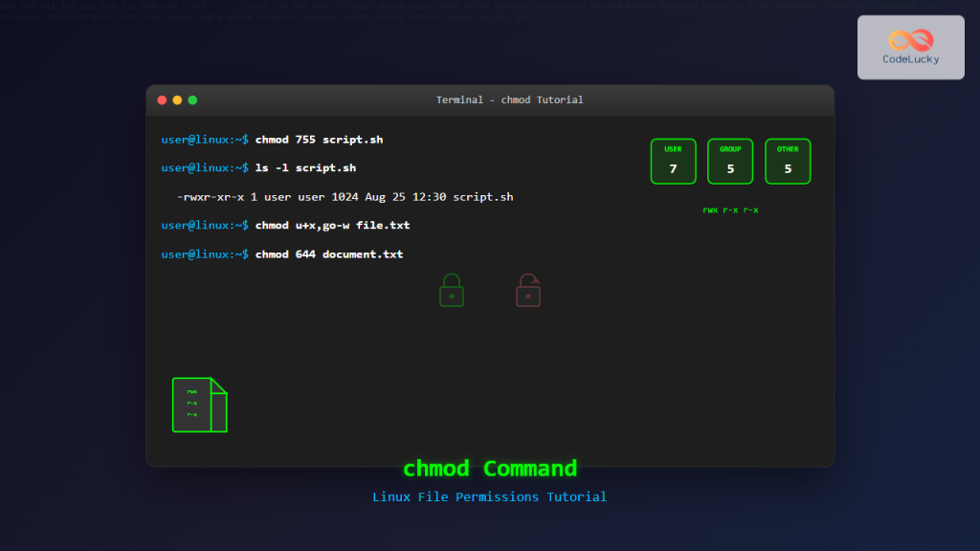The image size is (980, 551).
Task: Click the chmod 755 script.sh command line
Action: pos(271,139)
